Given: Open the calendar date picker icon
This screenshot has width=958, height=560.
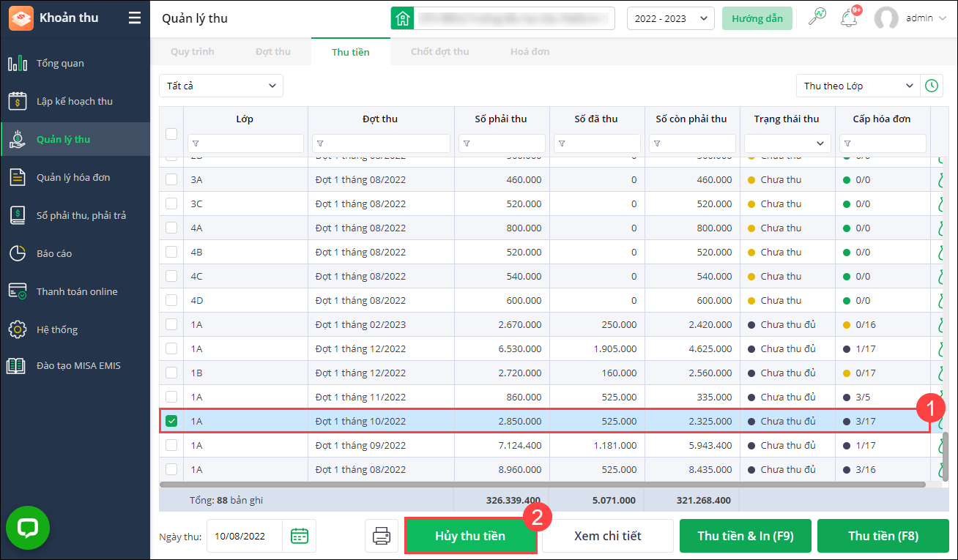Looking at the screenshot, I should tap(300, 536).
